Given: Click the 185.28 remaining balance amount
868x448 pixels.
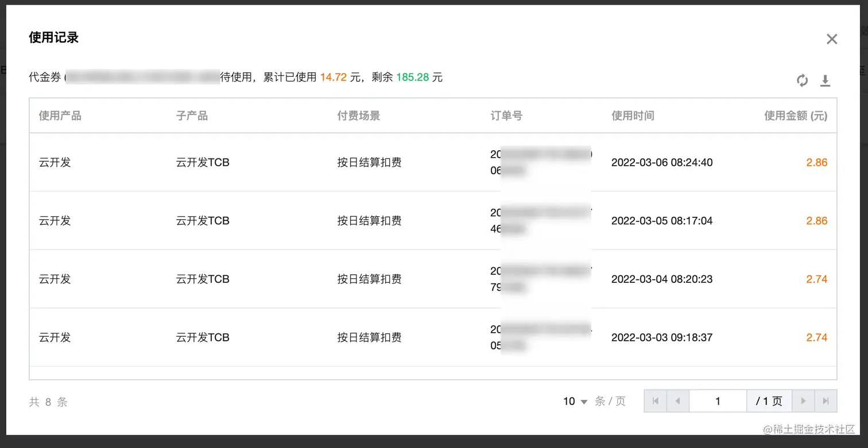Looking at the screenshot, I should pos(412,77).
